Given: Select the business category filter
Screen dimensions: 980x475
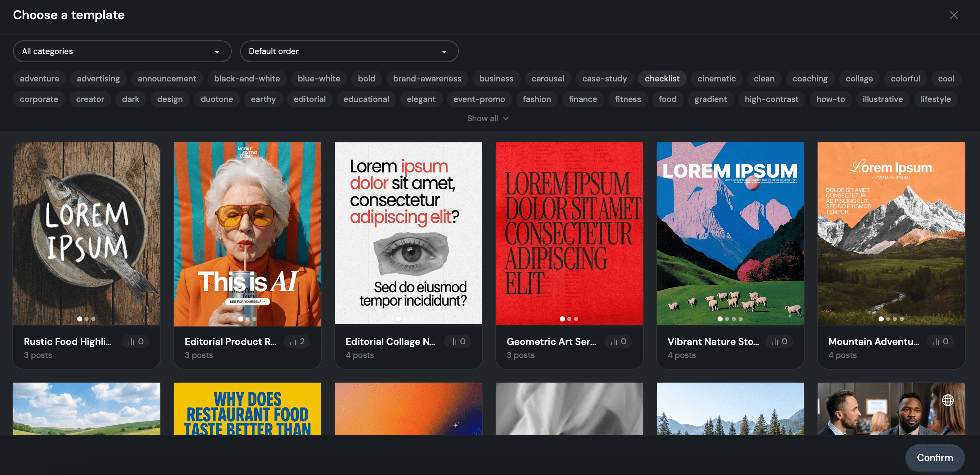Looking at the screenshot, I should [496, 78].
